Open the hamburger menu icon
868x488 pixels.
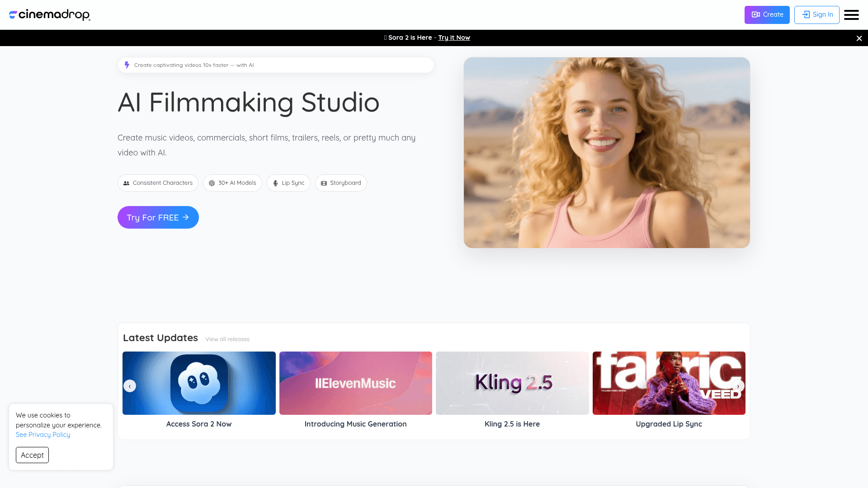[851, 15]
